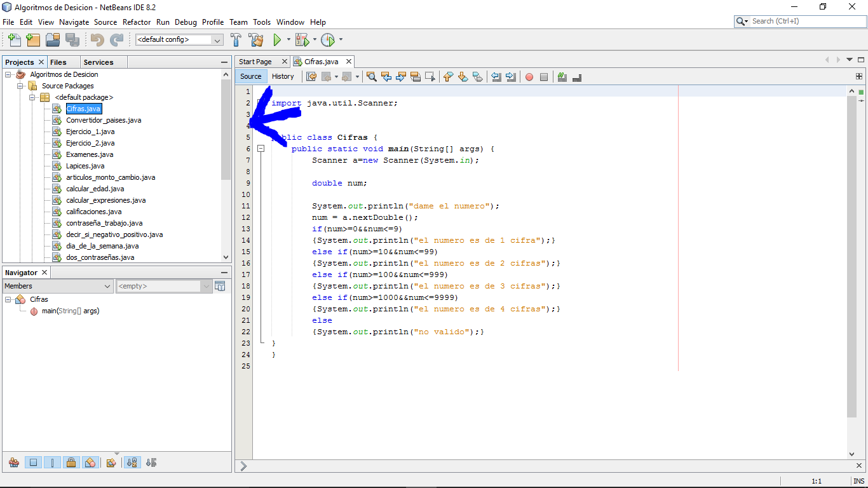Start macro recording with the red record icon
Screen dimensions: 868x488
tap(529, 76)
